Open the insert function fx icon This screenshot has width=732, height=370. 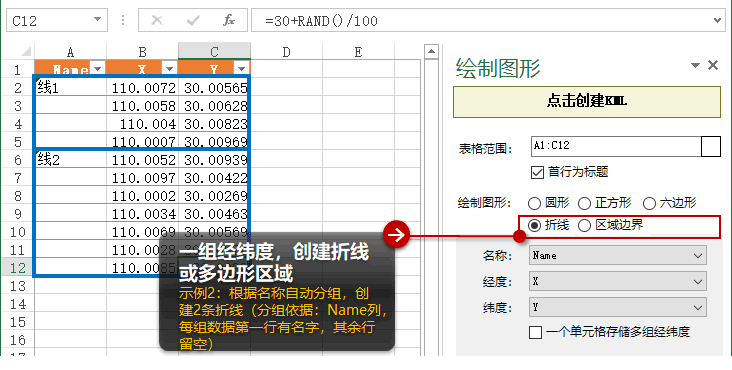(x=229, y=20)
